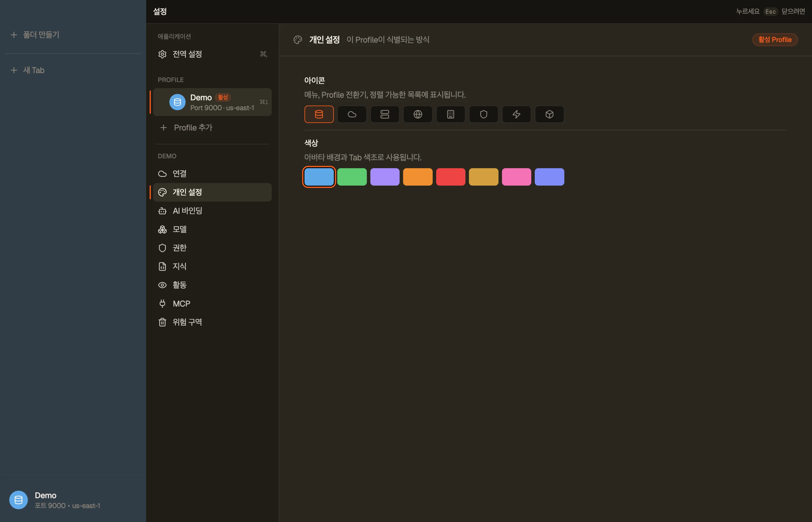812x522 pixels.
Task: Open 전역 설정 global settings
Action: coord(212,54)
